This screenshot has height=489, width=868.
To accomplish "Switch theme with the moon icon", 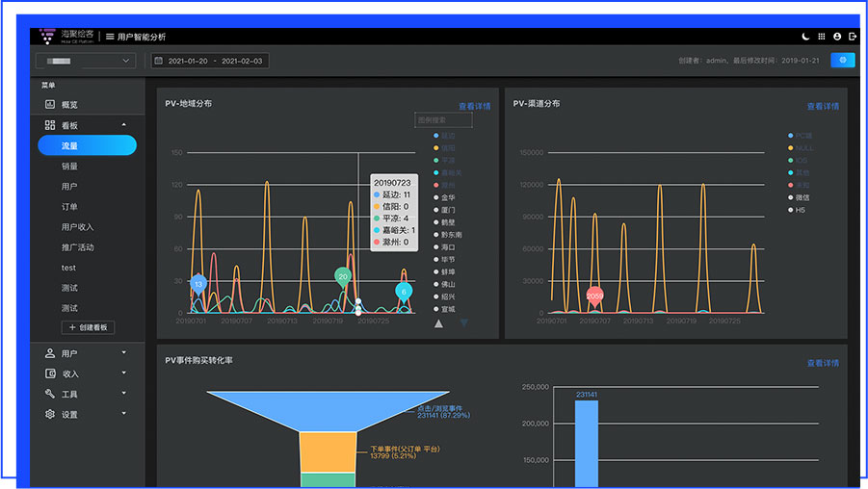I will click(805, 37).
